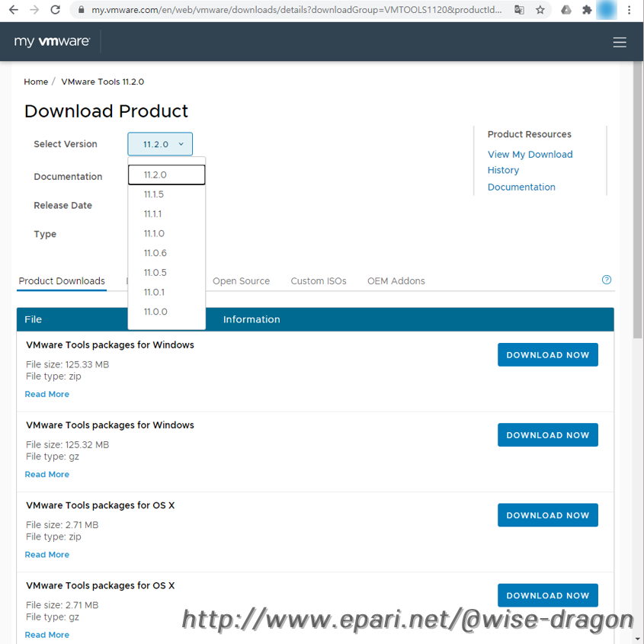The image size is (644, 644).
Task: Reload the VMware download page
Action: point(56,10)
